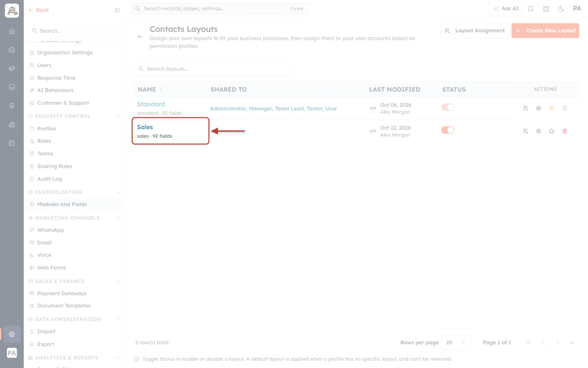Image resolution: width=588 pixels, height=368 pixels.
Task: Delete the Sales layout trash icon
Action: (x=565, y=131)
